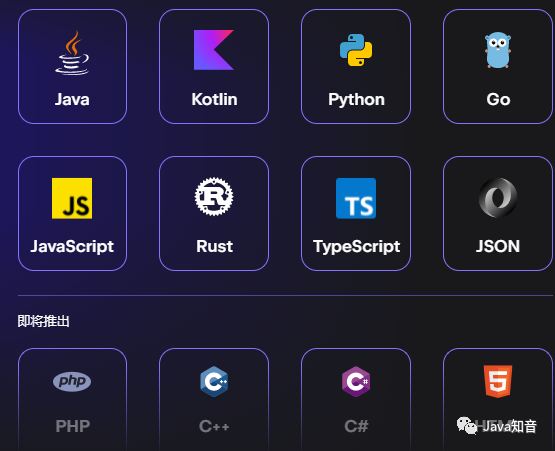
Task: Select the dimmed C++ label
Action: point(214,426)
